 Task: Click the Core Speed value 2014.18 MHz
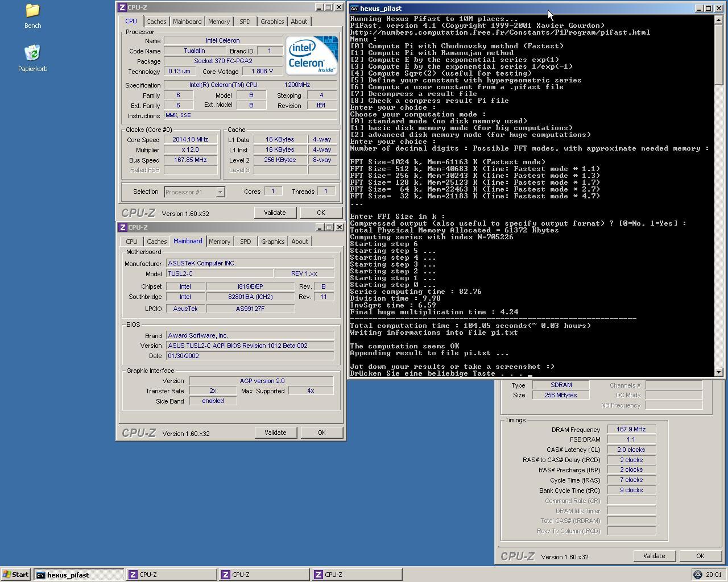191,139
